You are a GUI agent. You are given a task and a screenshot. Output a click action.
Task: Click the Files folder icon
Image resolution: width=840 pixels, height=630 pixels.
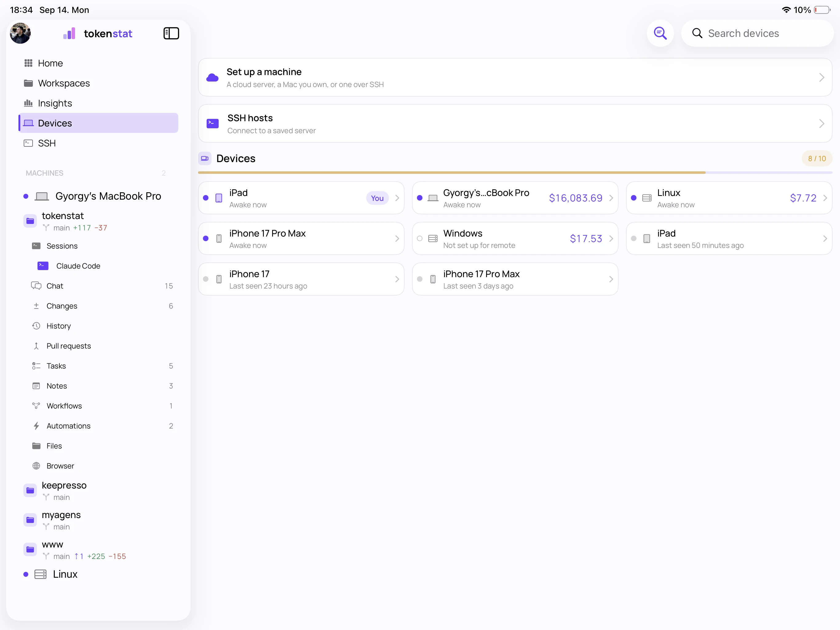point(36,446)
